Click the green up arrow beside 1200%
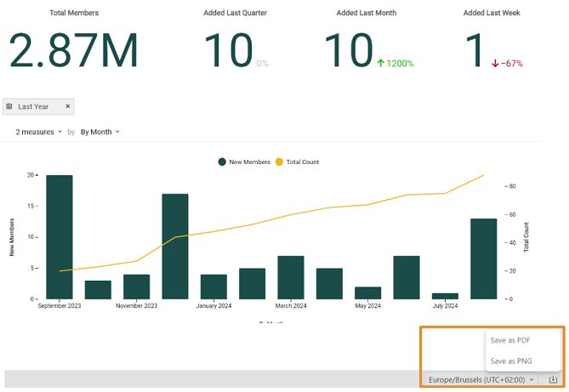 pos(381,64)
